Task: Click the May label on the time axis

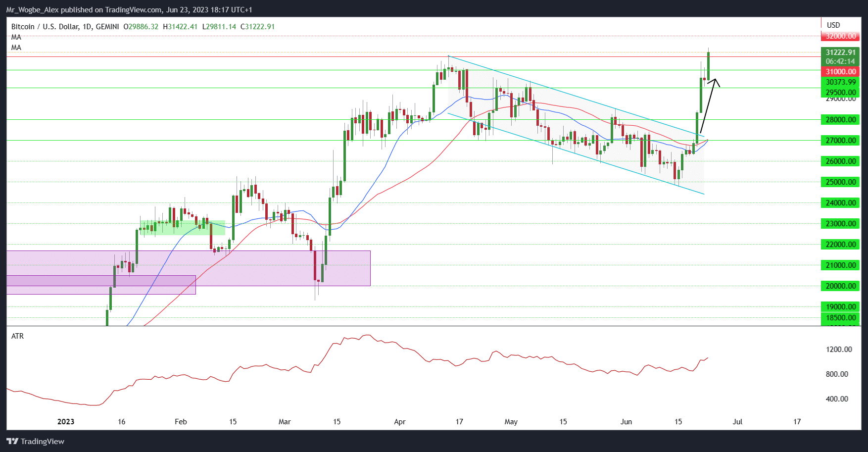Action: (511, 422)
